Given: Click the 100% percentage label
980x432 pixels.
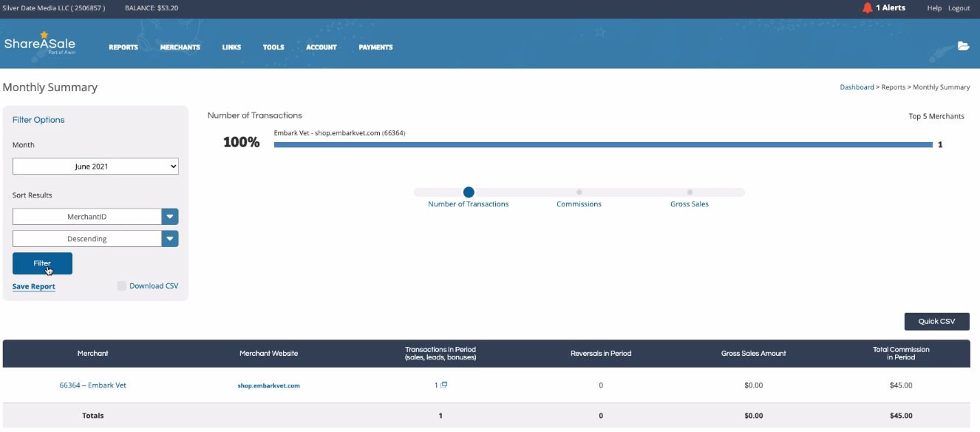Looking at the screenshot, I should point(241,143).
